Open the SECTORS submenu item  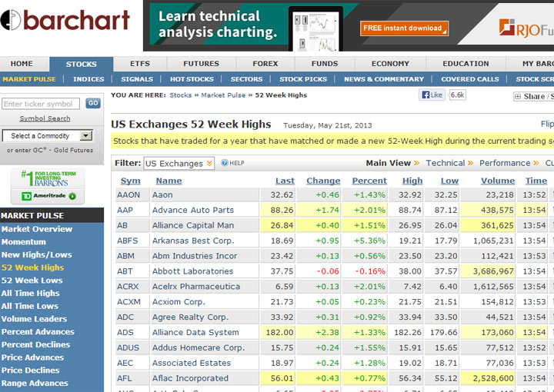point(246,79)
